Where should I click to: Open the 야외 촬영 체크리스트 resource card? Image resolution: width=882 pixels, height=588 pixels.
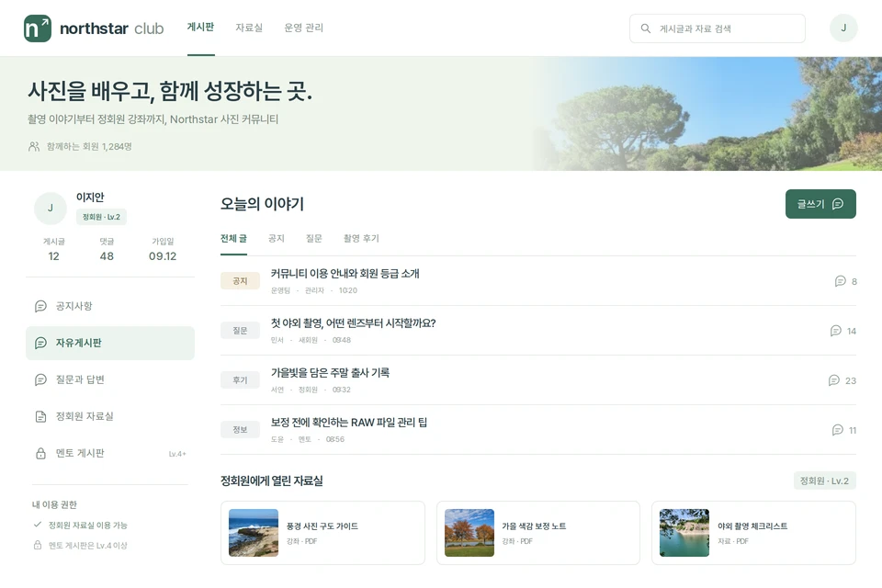(x=753, y=533)
